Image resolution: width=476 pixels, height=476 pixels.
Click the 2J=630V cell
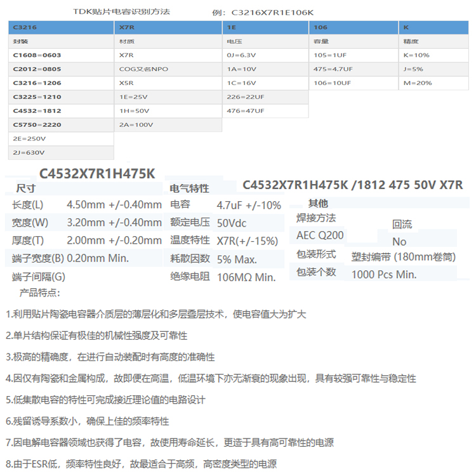[61, 153]
